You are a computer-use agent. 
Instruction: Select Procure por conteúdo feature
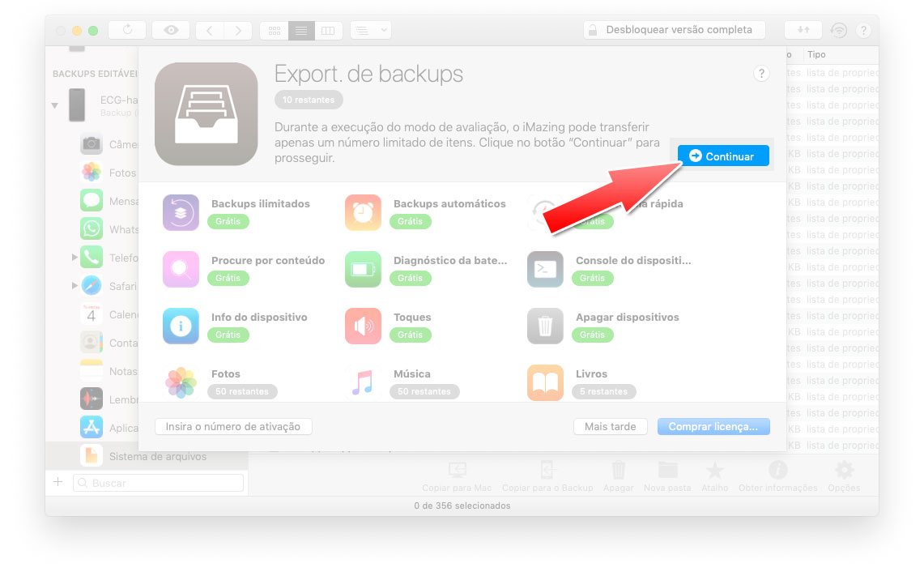(x=244, y=269)
